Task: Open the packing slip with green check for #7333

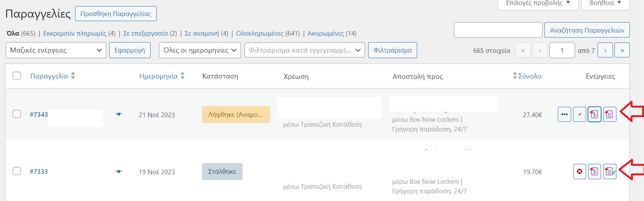Action: pyautogui.click(x=610, y=172)
